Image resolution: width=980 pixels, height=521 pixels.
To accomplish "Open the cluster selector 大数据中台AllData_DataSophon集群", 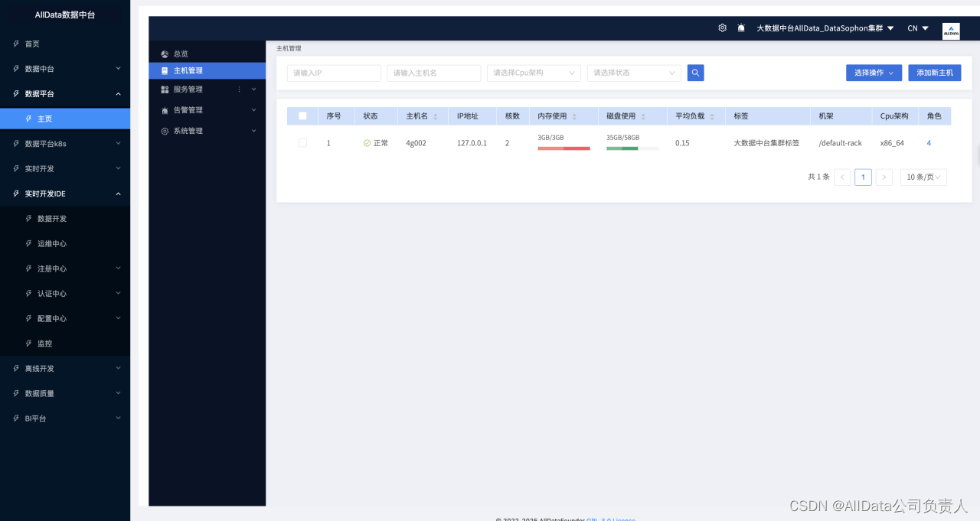I will [825, 28].
